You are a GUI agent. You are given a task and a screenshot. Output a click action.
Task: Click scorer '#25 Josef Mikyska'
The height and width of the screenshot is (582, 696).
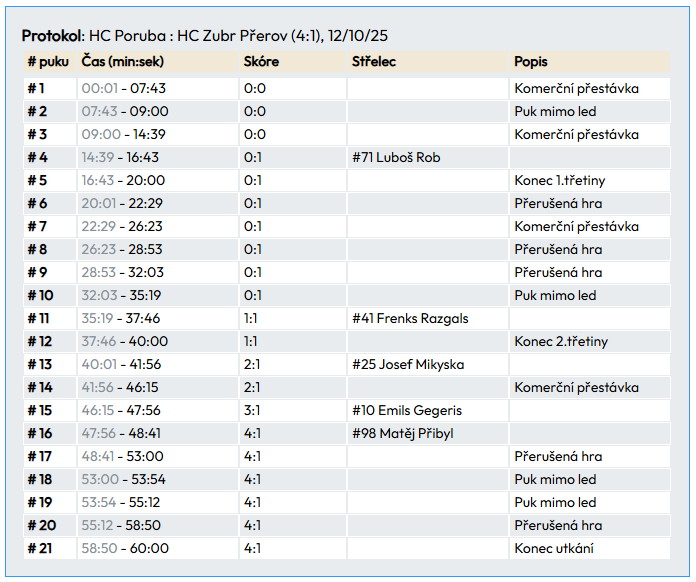(408, 365)
